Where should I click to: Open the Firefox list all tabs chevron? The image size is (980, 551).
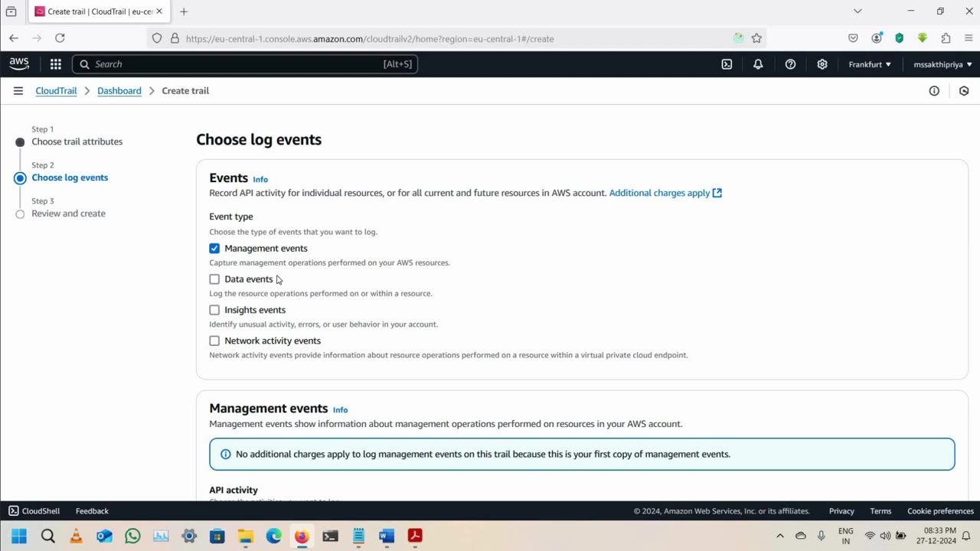857,11
